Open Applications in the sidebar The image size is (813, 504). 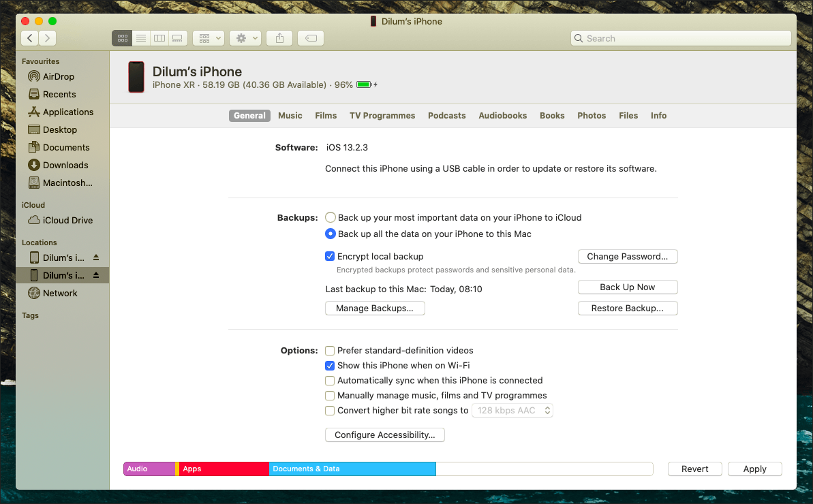(61, 112)
